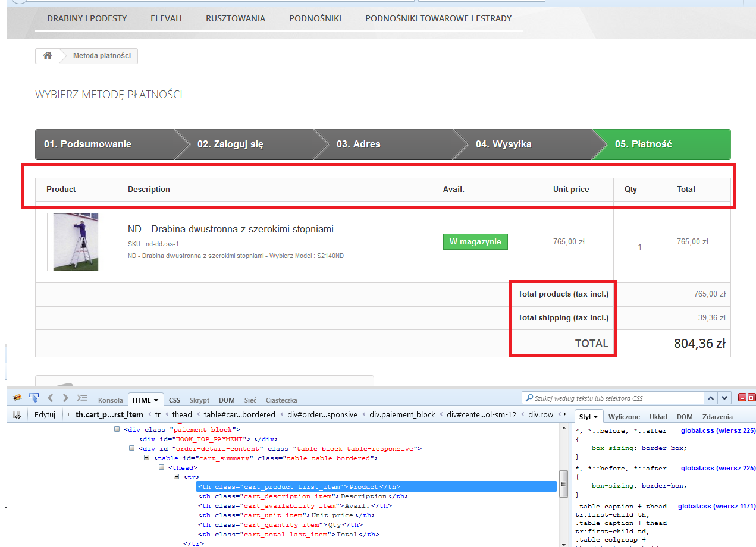Viewport: 756px width, 547px height.
Task: Click the Edytuj button
Action: 45,414
